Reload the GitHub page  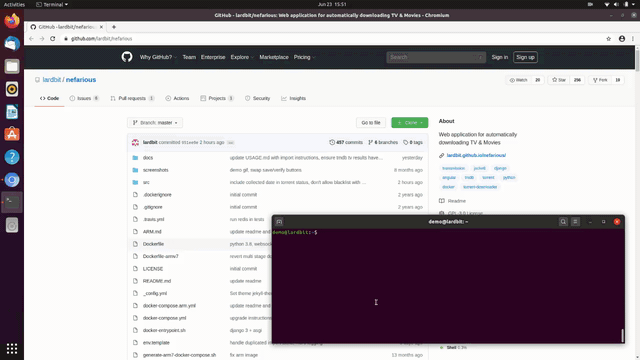[53, 38]
